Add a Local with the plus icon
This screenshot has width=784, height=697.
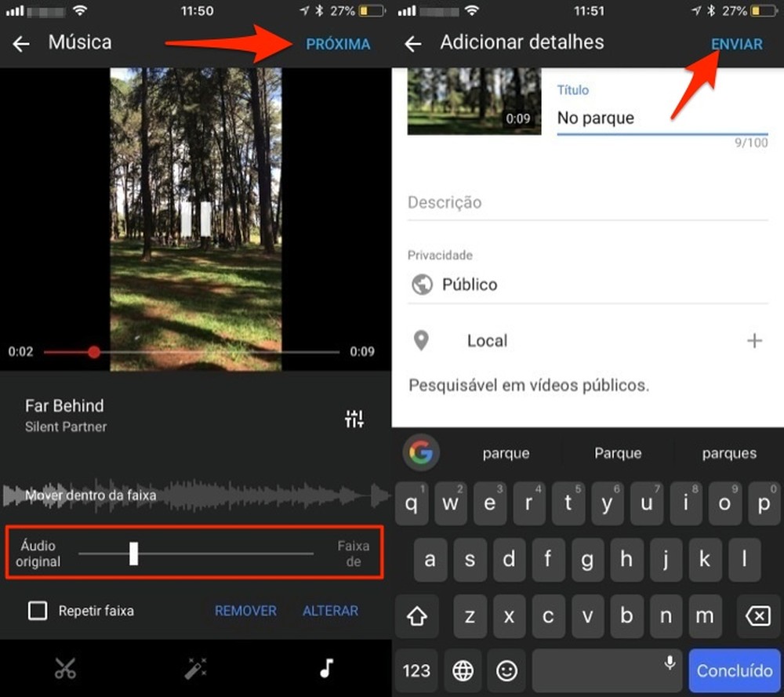click(754, 341)
